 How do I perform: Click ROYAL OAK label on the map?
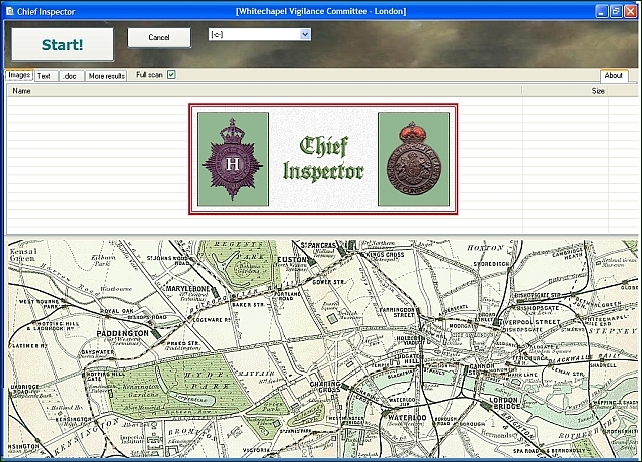[x=117, y=311]
